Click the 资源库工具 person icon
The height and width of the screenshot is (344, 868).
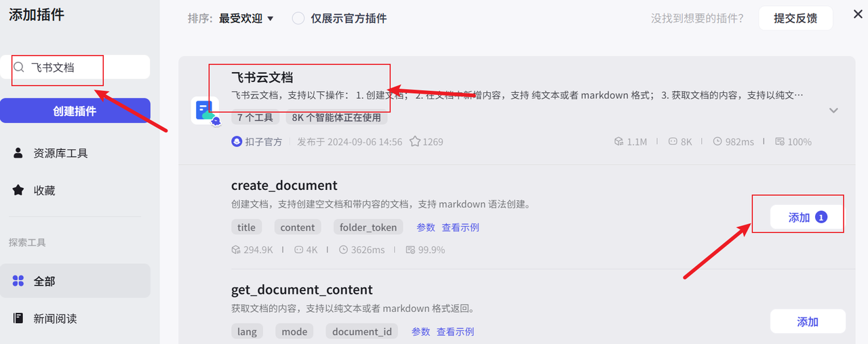[x=18, y=153]
